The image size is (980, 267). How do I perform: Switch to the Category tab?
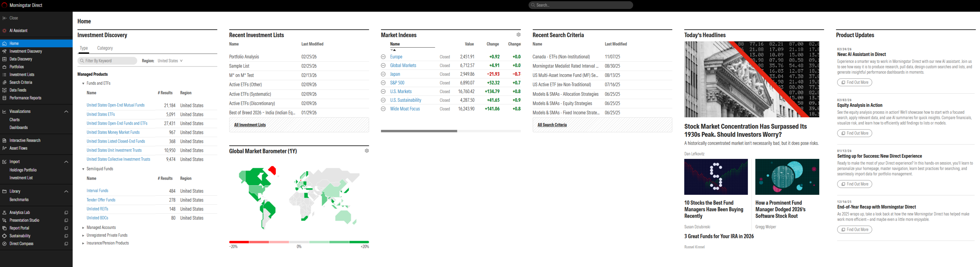[105, 48]
